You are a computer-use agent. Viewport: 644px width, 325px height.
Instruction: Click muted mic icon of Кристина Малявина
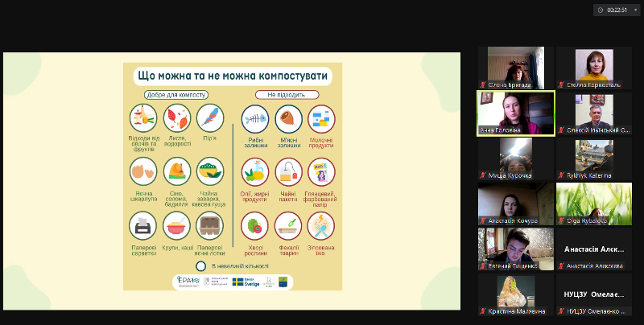(483, 311)
